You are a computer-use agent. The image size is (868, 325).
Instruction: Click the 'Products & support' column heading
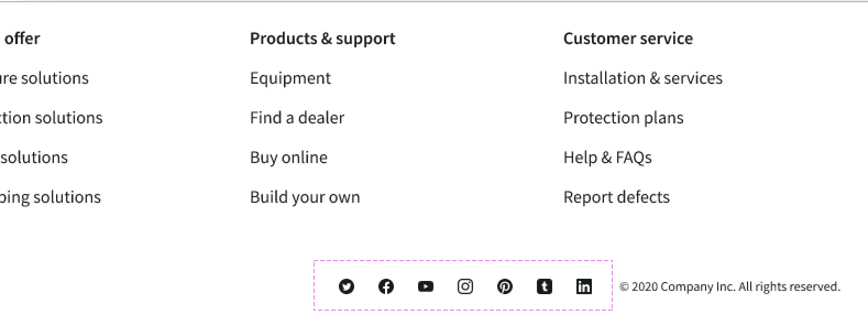pyautogui.click(x=322, y=39)
